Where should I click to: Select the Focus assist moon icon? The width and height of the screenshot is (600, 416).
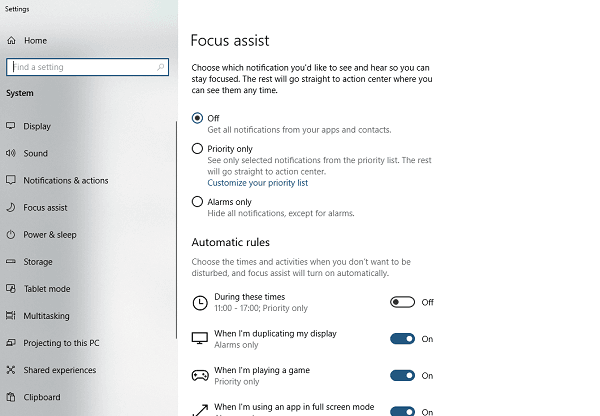(x=11, y=207)
